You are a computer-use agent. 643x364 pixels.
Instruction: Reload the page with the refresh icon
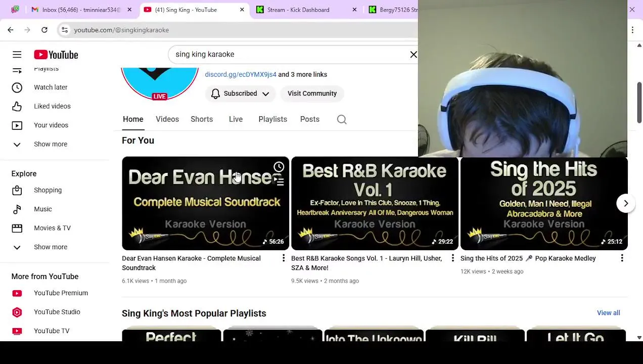pyautogui.click(x=44, y=30)
